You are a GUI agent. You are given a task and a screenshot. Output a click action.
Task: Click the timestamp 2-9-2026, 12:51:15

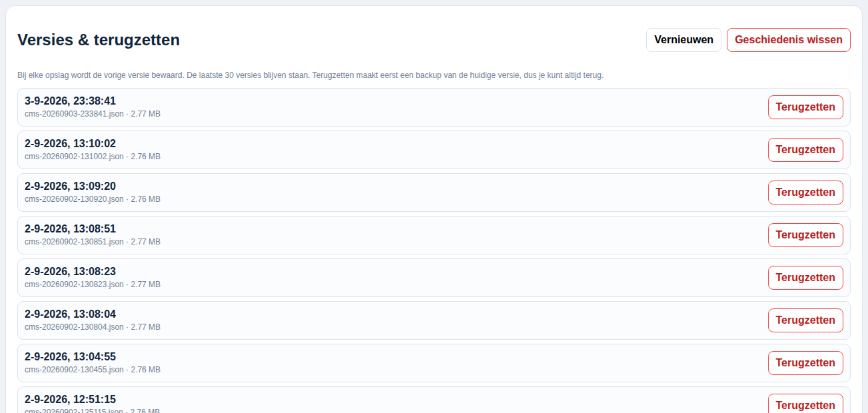[x=70, y=400]
